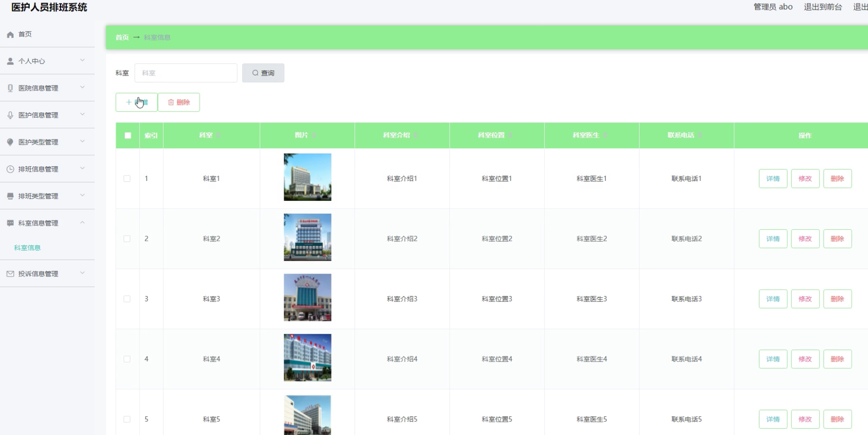Click the person icon next to 个人中心
Image resolution: width=868 pixels, height=435 pixels.
tap(10, 61)
